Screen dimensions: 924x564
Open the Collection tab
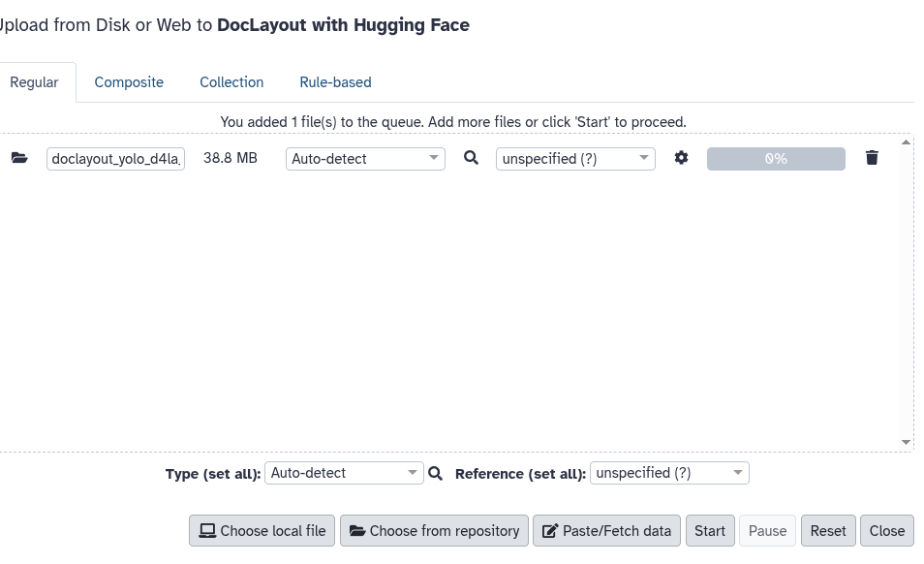pos(231,82)
